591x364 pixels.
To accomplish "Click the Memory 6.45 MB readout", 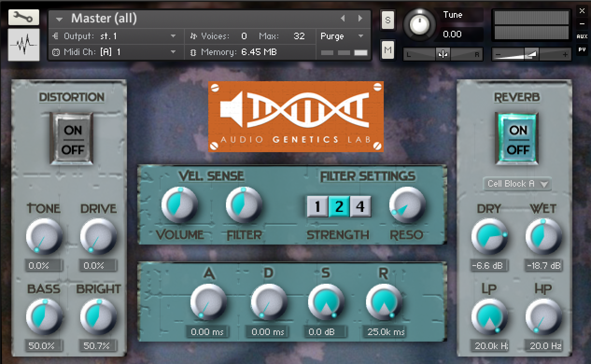I will 259,52.
